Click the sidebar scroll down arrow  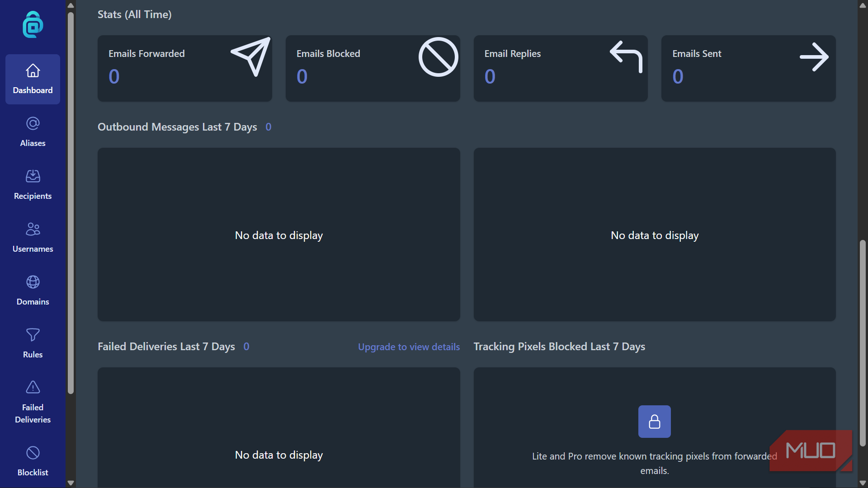[x=71, y=483]
